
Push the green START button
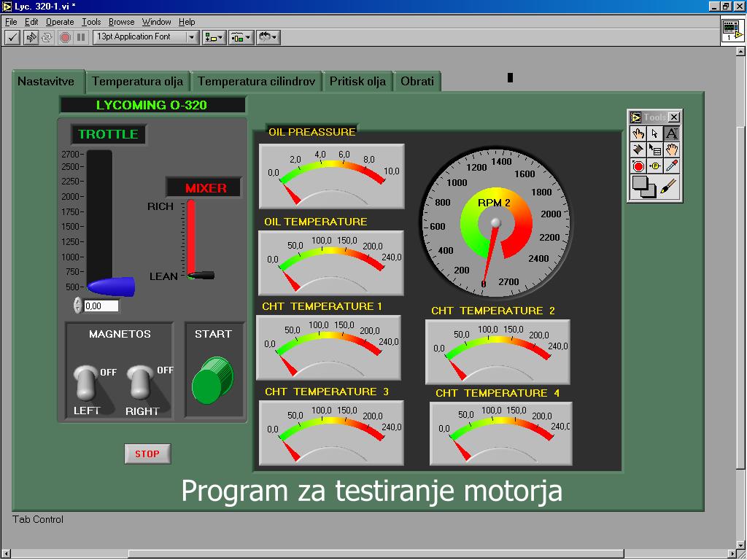[x=212, y=380]
